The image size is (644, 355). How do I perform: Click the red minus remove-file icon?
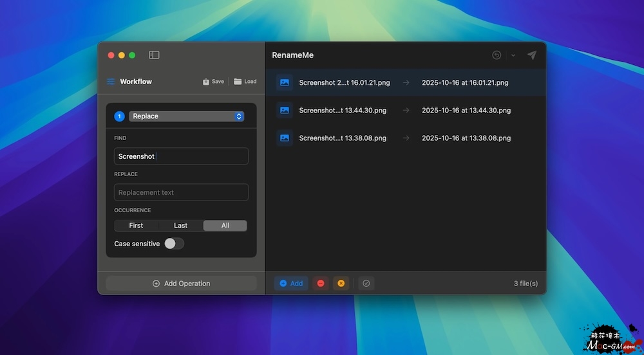pos(321,283)
